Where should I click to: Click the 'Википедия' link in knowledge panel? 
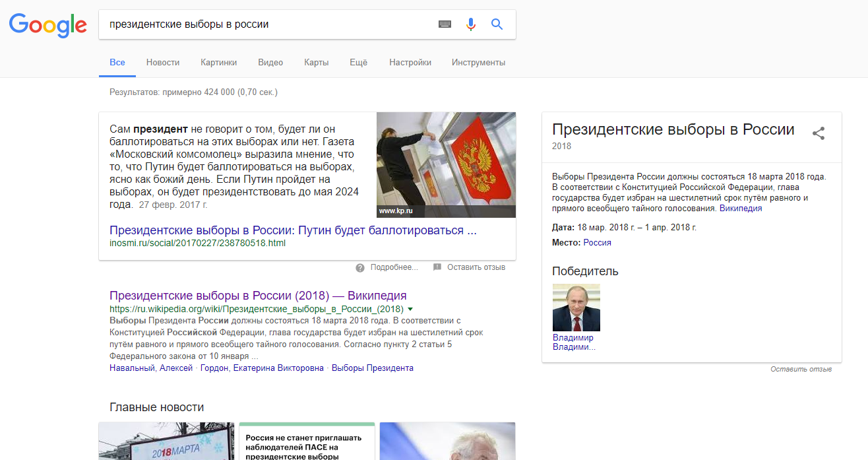coord(741,209)
